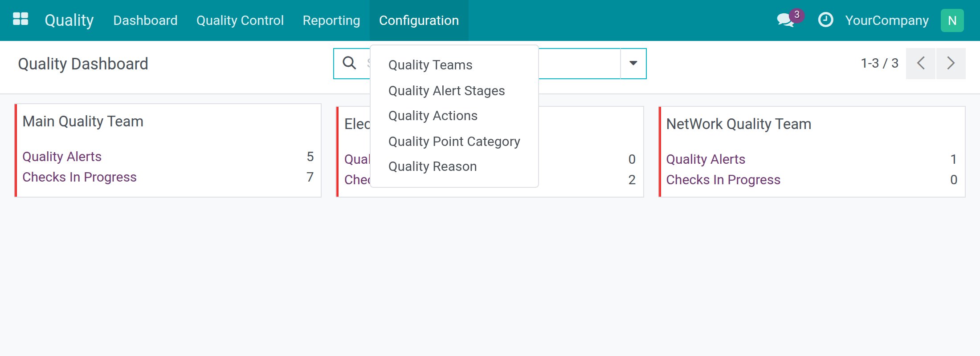Open NetWork Quality Team's Quality Alerts
Image resolution: width=980 pixels, height=356 pixels.
tap(706, 159)
